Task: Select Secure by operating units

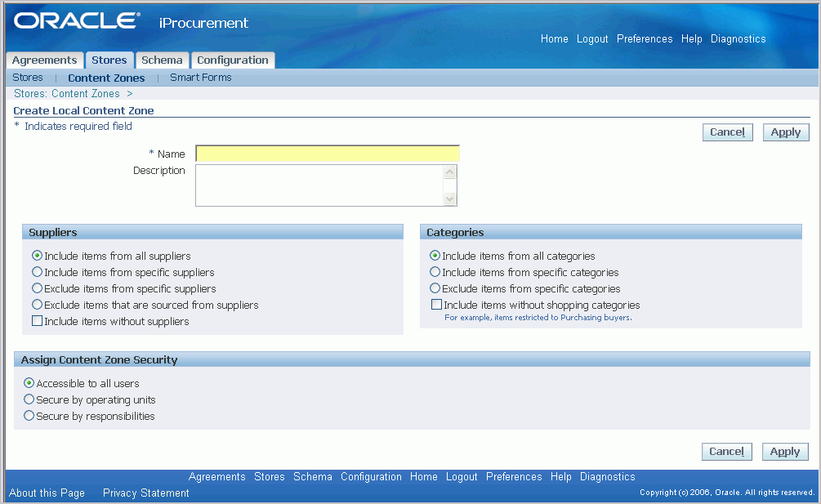Action: [x=29, y=399]
